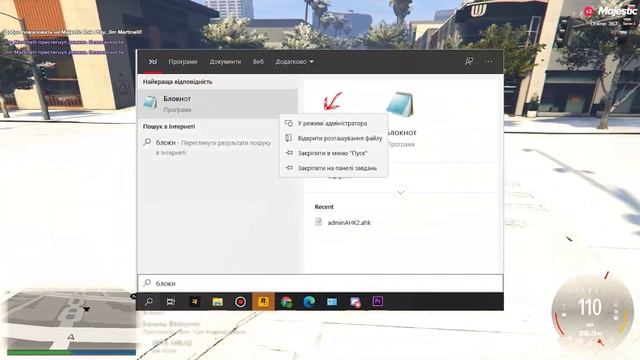Click the large Notepad preview icon
The height and width of the screenshot is (360, 640).
pyautogui.click(x=399, y=105)
